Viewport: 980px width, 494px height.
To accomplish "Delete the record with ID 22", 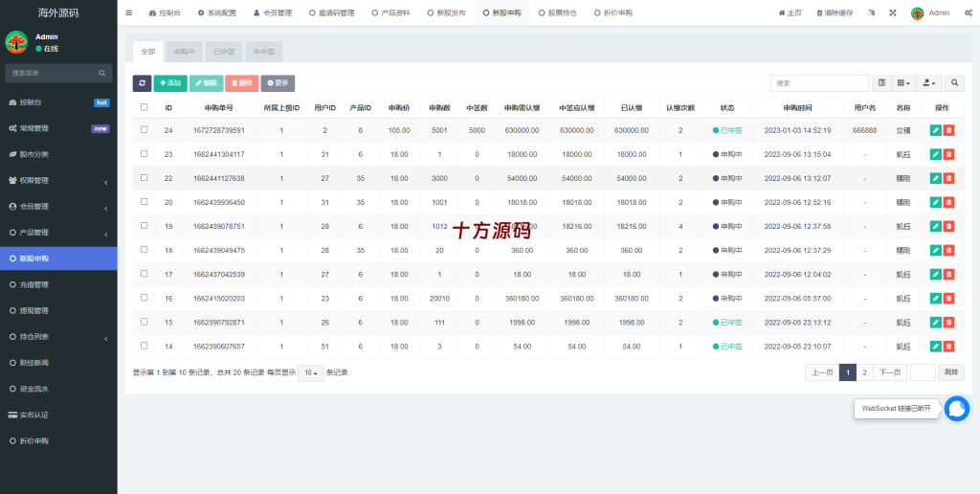I will 948,178.
